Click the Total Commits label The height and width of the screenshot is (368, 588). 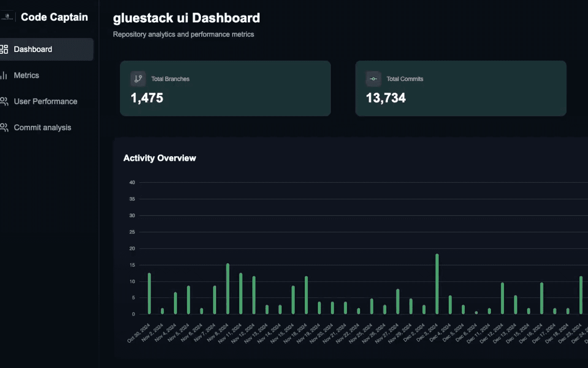point(405,79)
